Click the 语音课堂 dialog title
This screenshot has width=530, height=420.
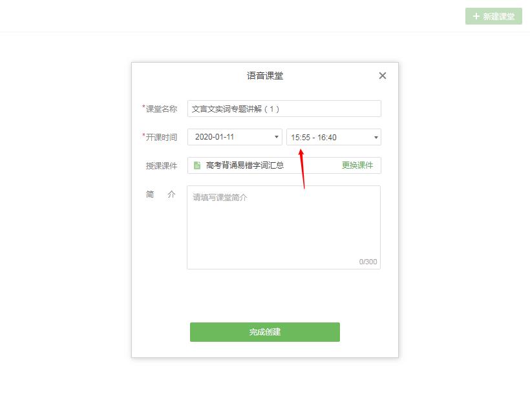(265, 76)
